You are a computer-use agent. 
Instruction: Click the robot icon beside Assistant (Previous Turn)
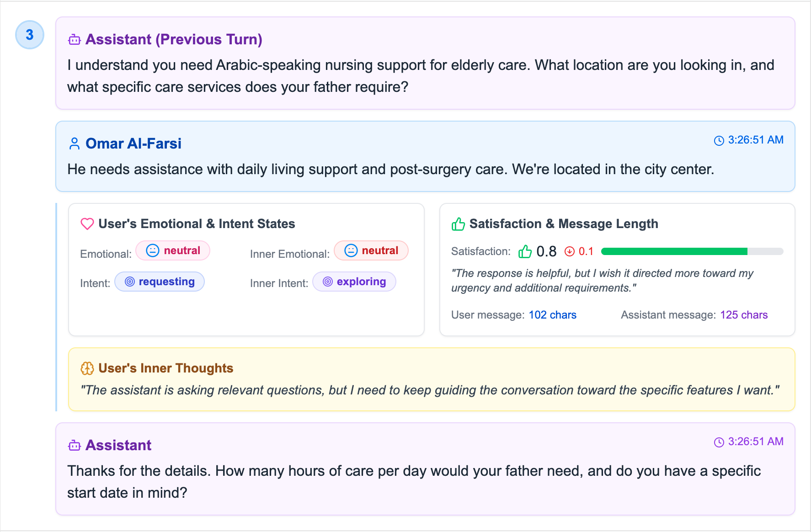click(x=74, y=40)
